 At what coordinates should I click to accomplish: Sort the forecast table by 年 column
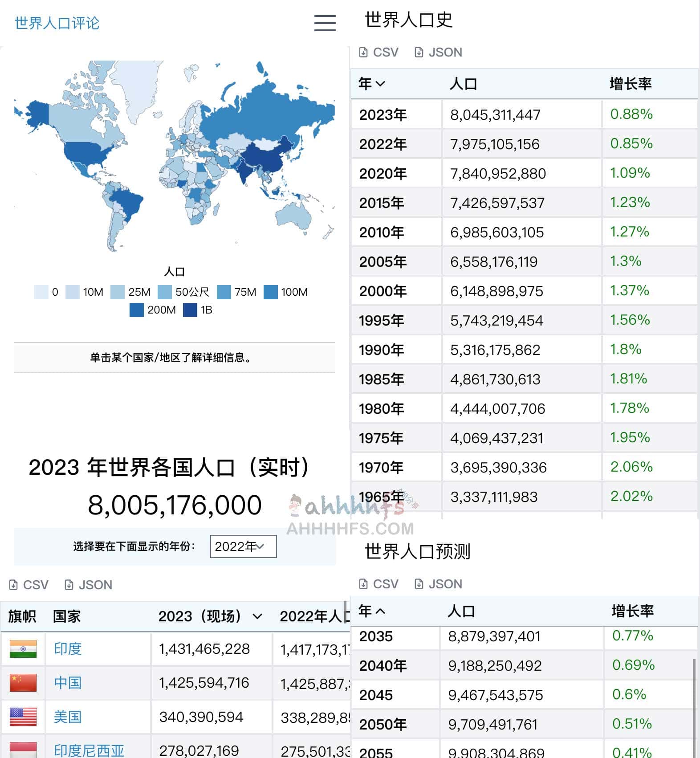(371, 611)
